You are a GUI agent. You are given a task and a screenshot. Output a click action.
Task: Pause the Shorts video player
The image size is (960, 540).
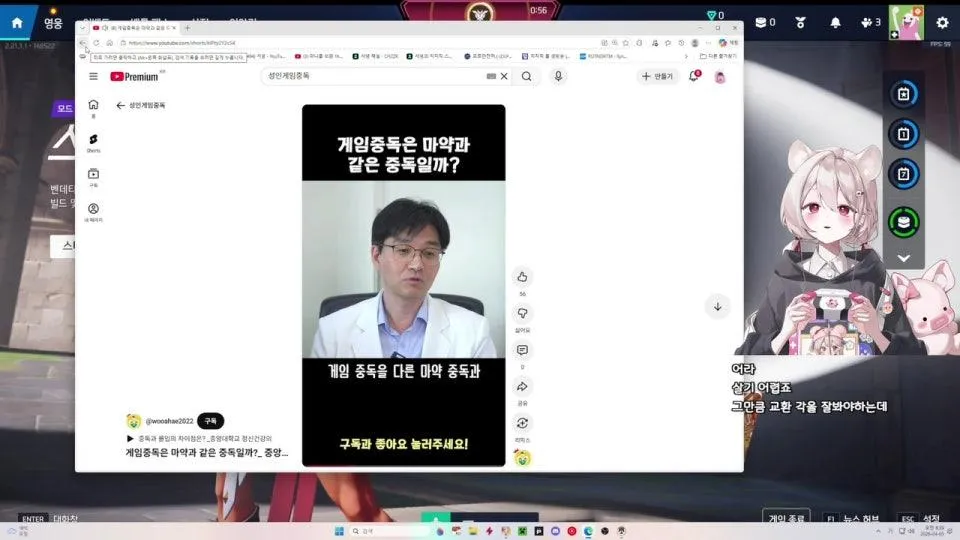point(403,285)
